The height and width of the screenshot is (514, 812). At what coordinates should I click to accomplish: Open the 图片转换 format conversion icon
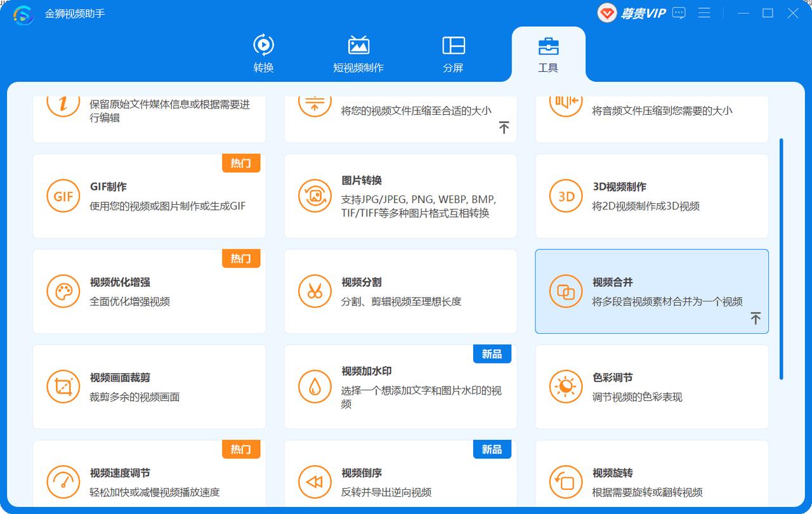click(x=314, y=195)
